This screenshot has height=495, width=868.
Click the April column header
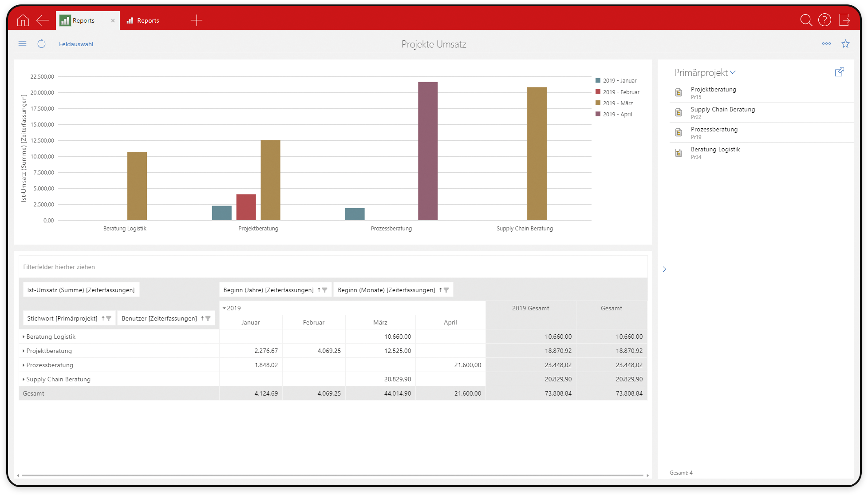(x=450, y=322)
